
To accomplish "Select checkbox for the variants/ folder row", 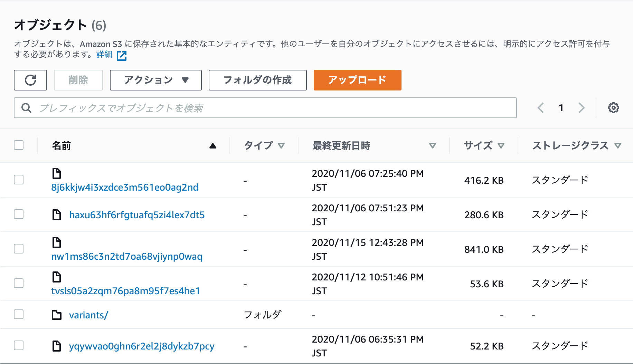I will click(x=19, y=314).
